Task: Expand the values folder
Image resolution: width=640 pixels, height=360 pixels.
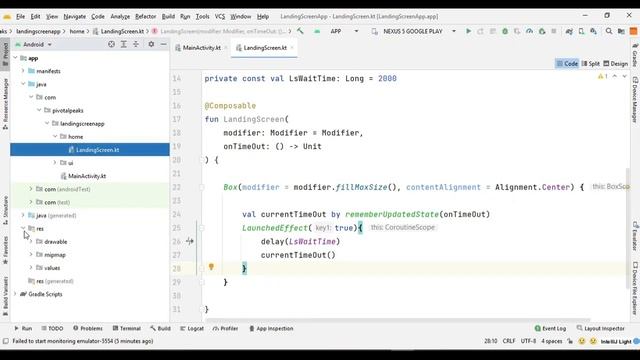Action: [x=31, y=268]
